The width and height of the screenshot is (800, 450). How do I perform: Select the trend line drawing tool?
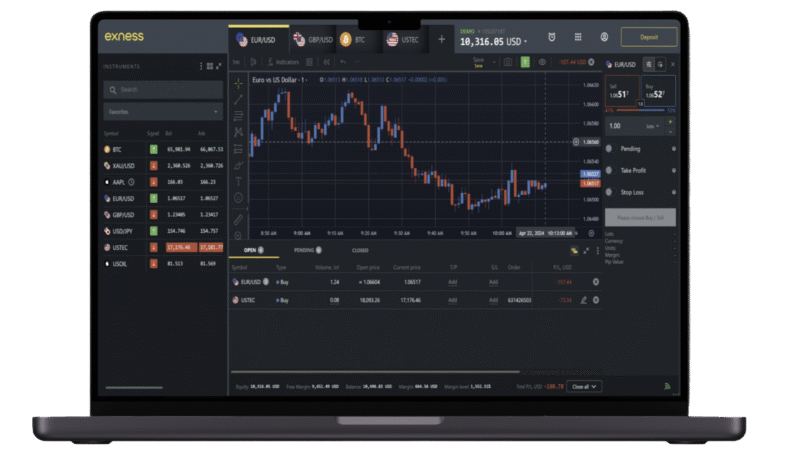point(238,100)
